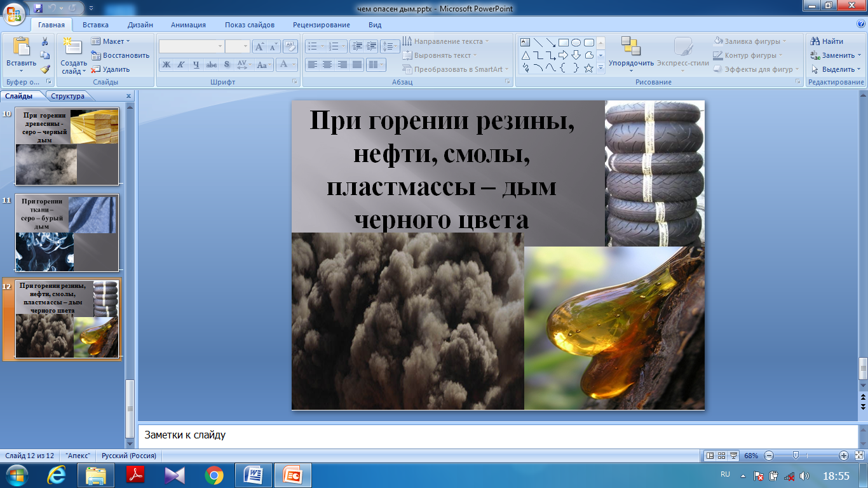Screen dimensions: 868x488
Task: Click the Создать слайд button
Action: 74,56
